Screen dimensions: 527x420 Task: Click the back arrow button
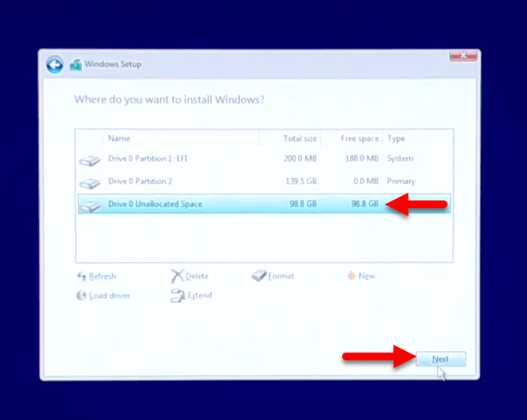tap(54, 65)
